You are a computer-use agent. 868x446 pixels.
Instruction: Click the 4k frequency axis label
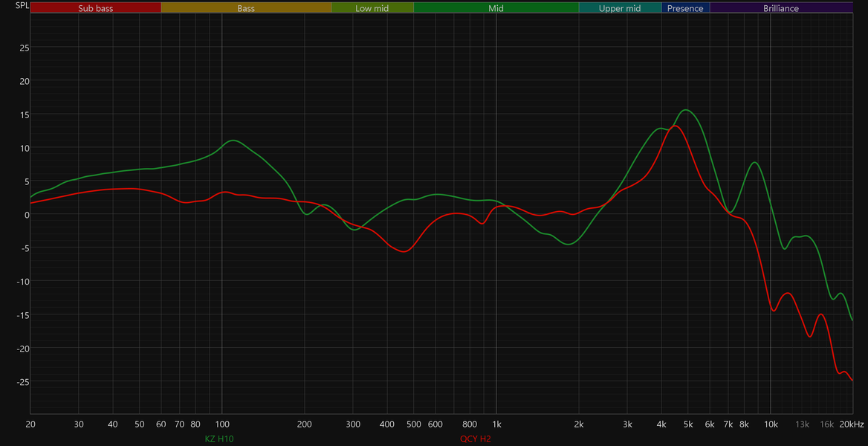click(x=661, y=424)
